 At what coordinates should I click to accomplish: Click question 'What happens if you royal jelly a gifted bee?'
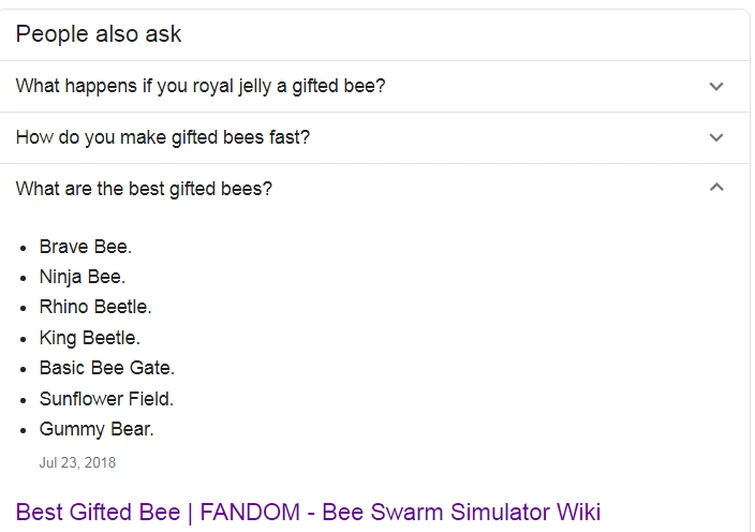click(200, 86)
